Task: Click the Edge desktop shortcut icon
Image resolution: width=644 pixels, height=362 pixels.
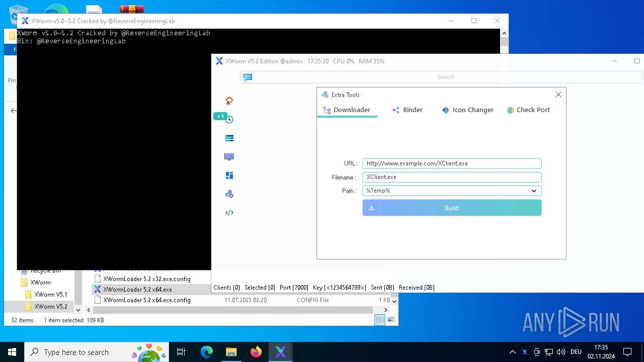Action: point(56,10)
